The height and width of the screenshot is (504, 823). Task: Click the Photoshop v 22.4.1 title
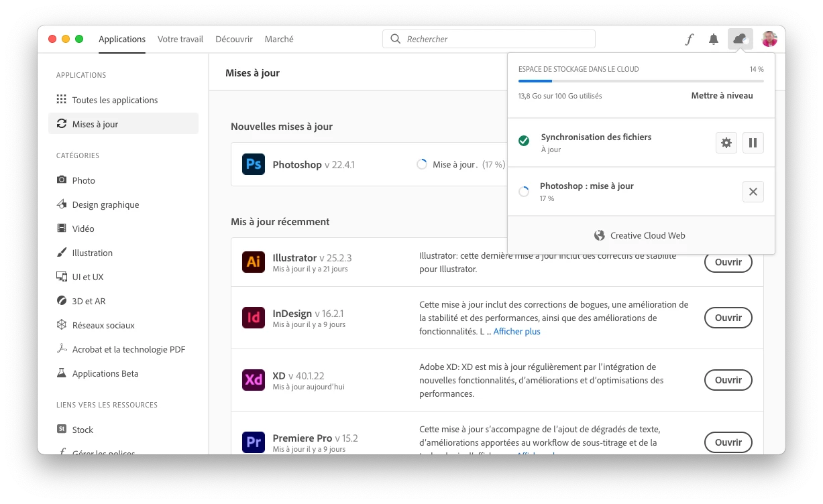[x=314, y=164]
